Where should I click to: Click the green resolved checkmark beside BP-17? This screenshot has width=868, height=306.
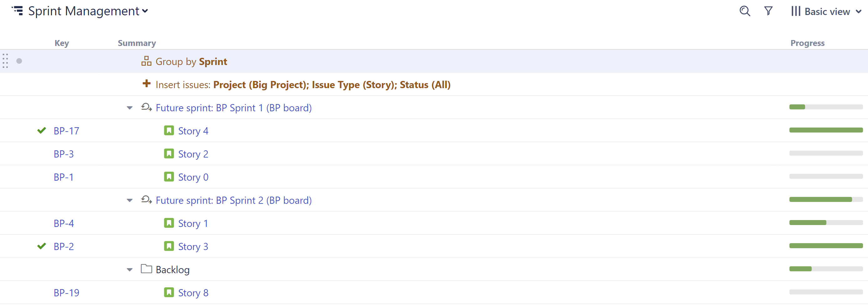click(x=41, y=131)
